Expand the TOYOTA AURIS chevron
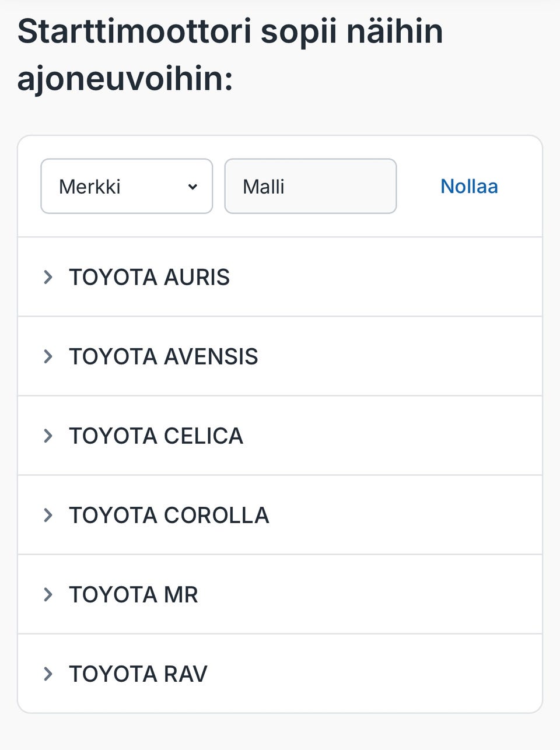 48,277
